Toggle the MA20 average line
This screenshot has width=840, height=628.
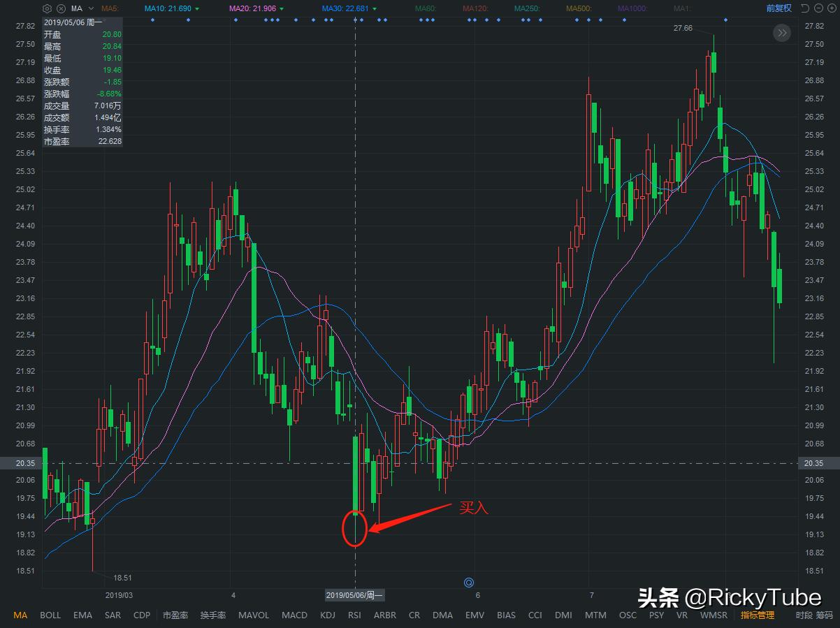pos(257,8)
